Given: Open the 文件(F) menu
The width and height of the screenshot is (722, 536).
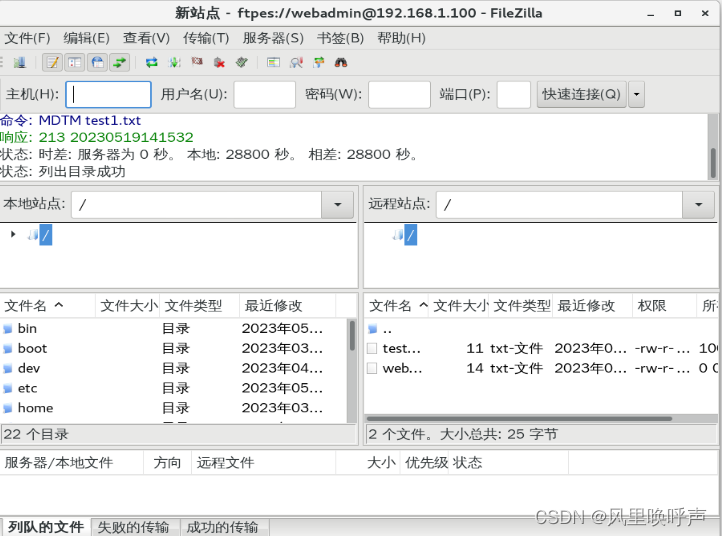Looking at the screenshot, I should (x=27, y=38).
